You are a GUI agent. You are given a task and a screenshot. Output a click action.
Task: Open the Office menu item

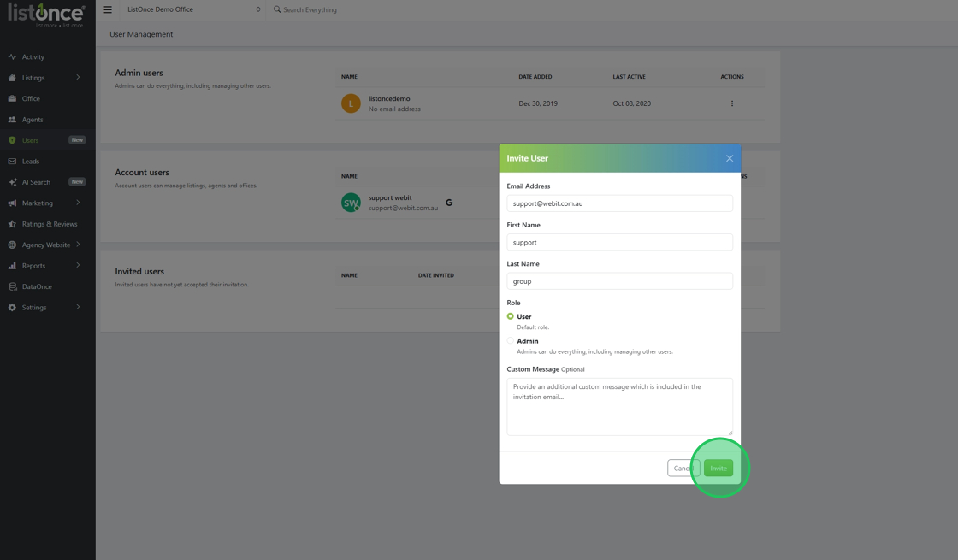(x=31, y=98)
